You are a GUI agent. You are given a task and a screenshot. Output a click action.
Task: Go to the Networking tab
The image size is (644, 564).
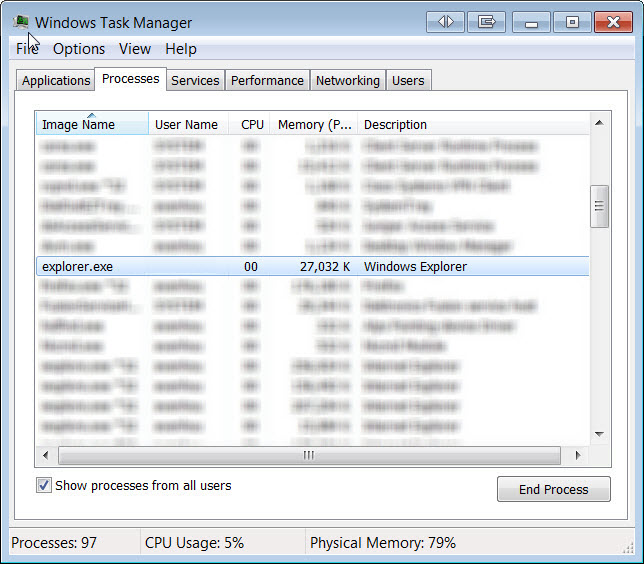(x=347, y=81)
